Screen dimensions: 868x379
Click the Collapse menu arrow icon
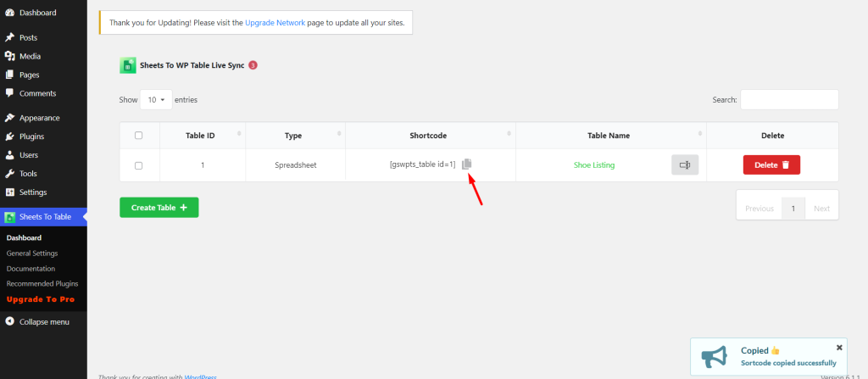click(x=9, y=321)
